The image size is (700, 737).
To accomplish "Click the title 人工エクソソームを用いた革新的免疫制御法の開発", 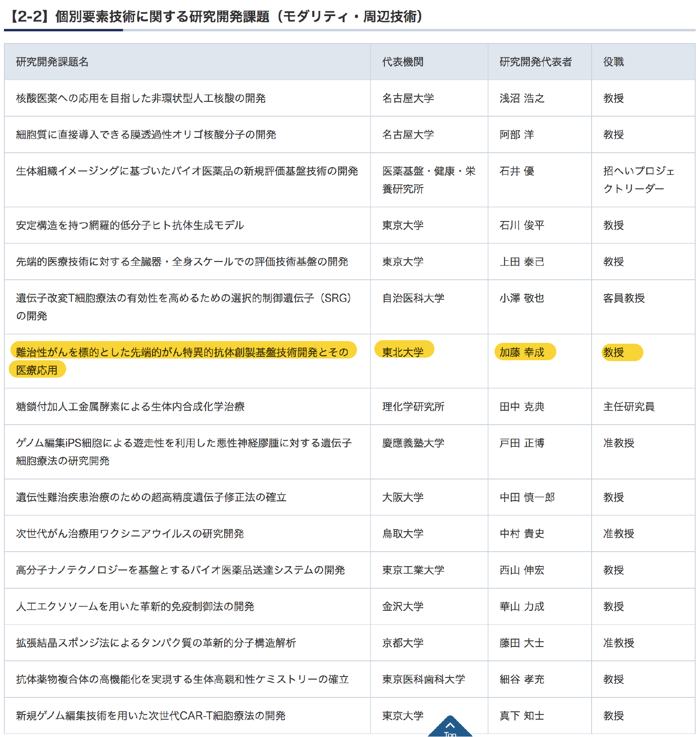I will pyautogui.click(x=135, y=607).
